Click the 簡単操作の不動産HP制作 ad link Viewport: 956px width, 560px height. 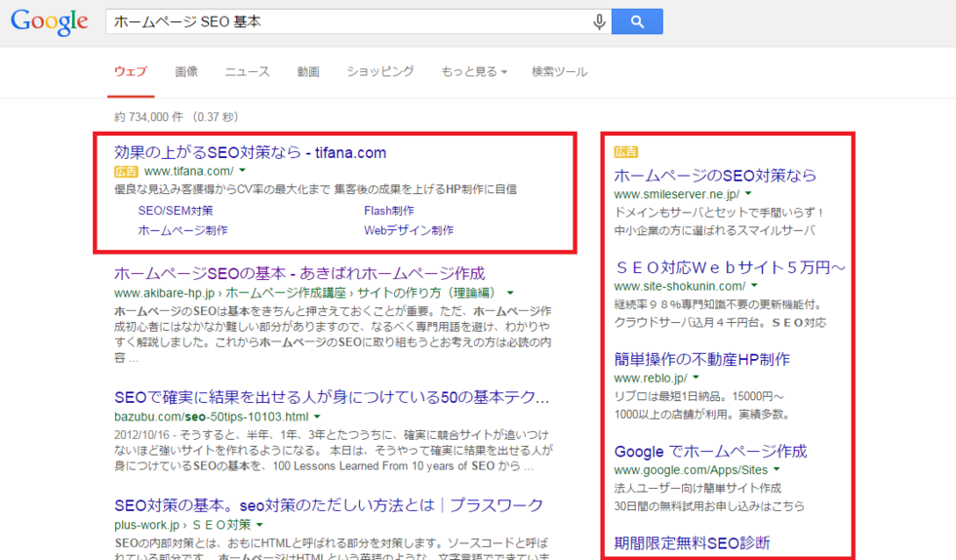(701, 359)
